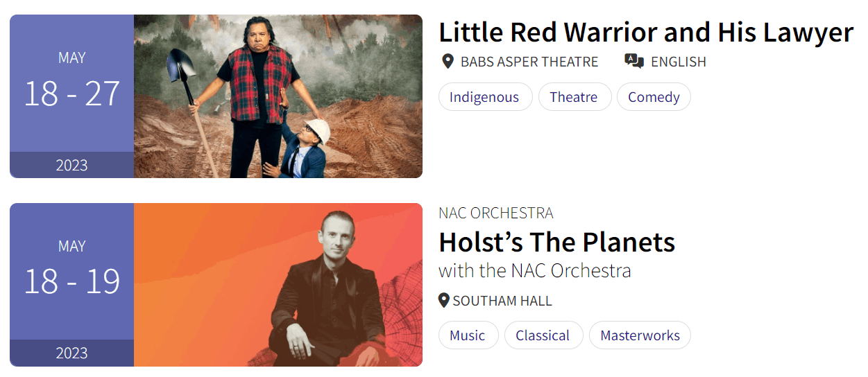This screenshot has width=868, height=377.
Task: Select the Theatre tag
Action: point(574,97)
